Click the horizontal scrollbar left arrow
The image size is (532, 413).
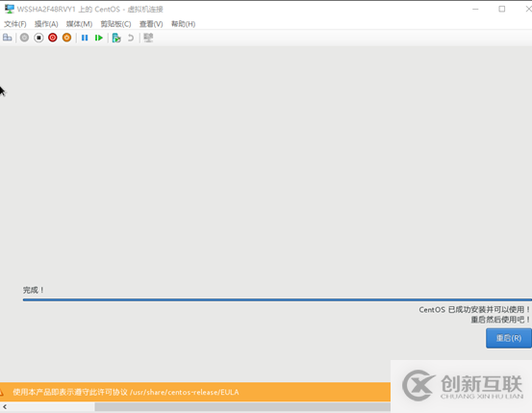coord(5,406)
